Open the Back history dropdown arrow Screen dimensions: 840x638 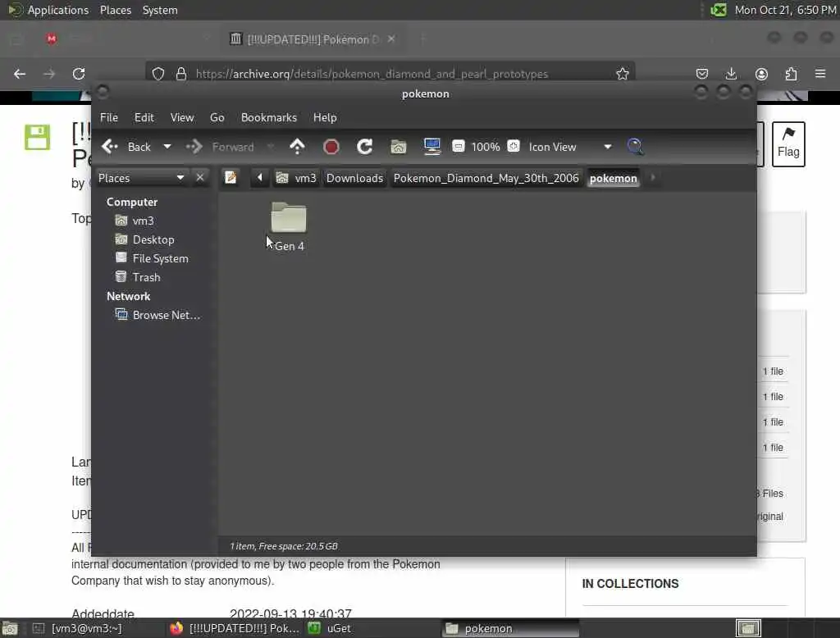pyautogui.click(x=167, y=147)
